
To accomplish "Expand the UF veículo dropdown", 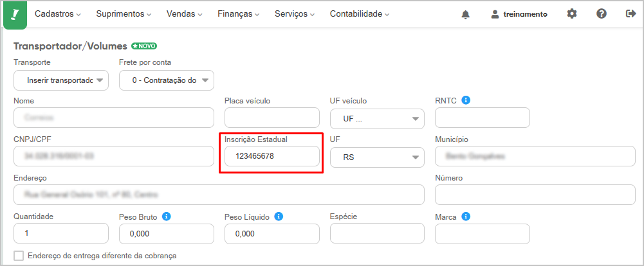I will point(377,118).
